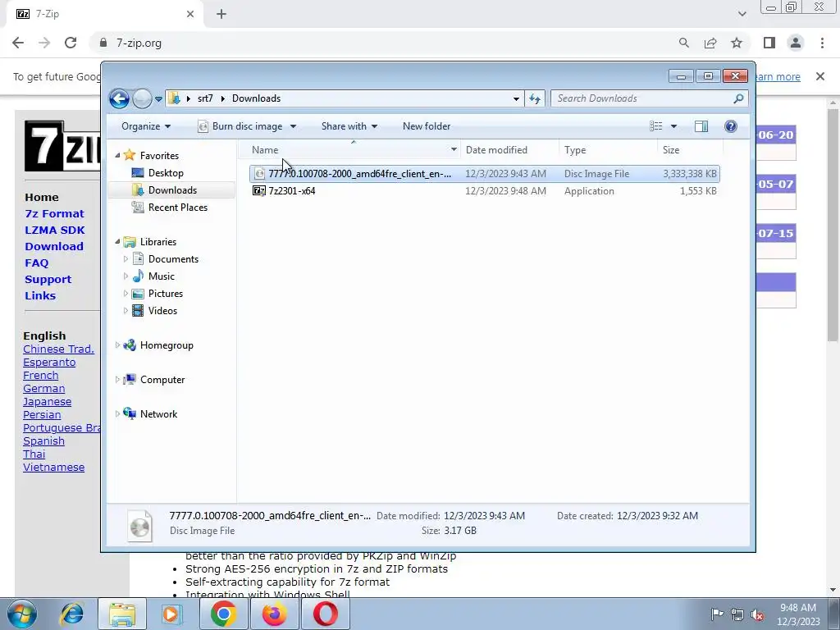
Task: Open Explorer help icon
Action: 730,126
